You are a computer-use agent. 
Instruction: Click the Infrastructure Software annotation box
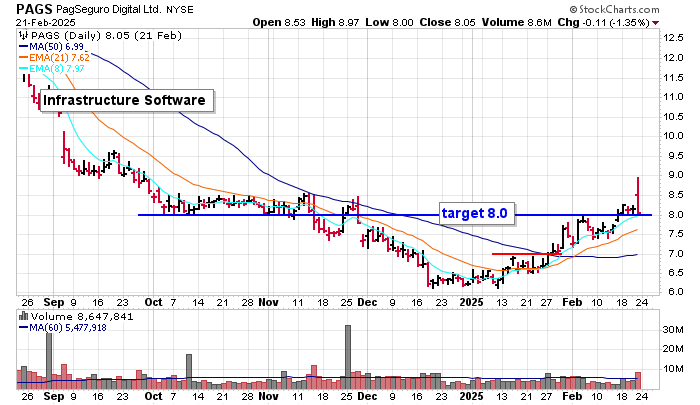pos(127,100)
